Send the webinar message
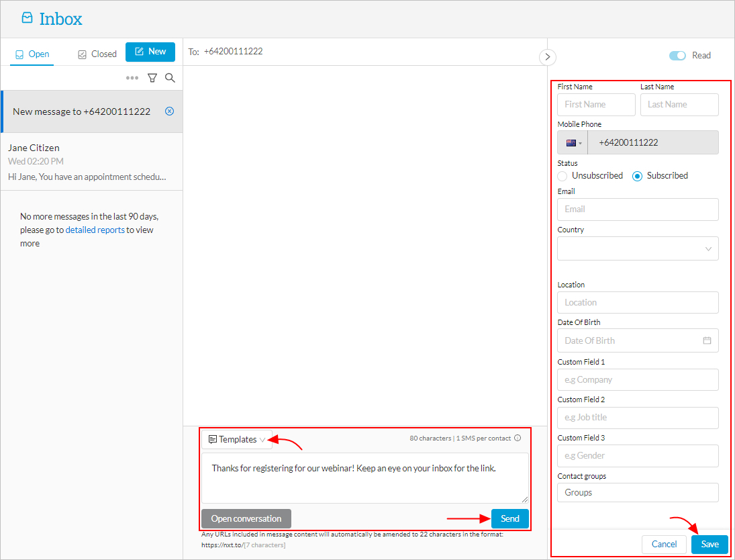The image size is (735, 560). tap(510, 519)
